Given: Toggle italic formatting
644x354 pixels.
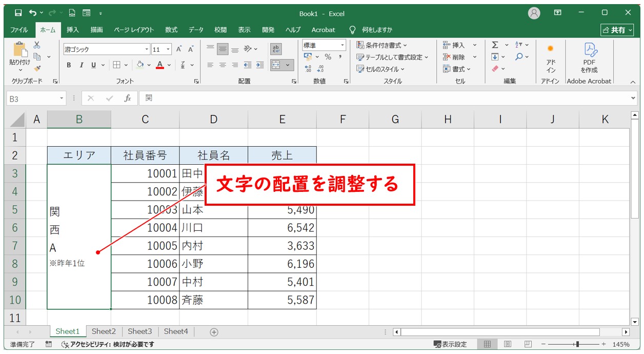Looking at the screenshot, I should click(x=82, y=65).
